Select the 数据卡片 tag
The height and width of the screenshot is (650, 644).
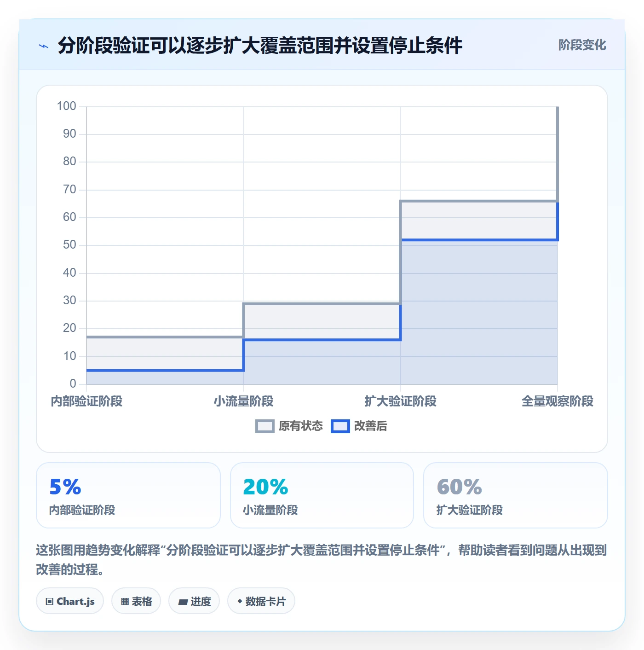point(261,601)
